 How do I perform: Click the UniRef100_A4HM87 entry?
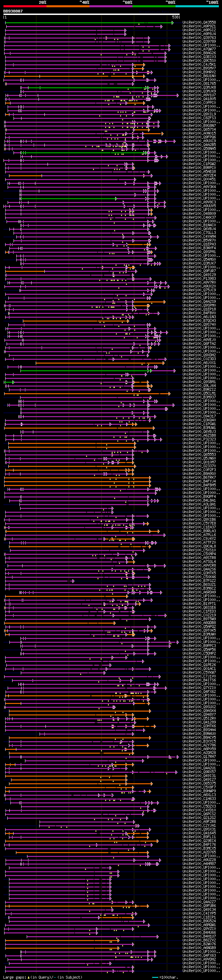(199, 864)
